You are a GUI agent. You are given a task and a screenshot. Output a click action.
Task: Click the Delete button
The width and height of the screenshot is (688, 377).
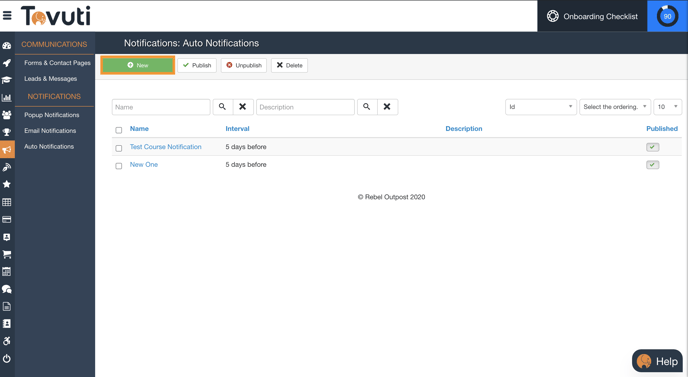point(290,65)
